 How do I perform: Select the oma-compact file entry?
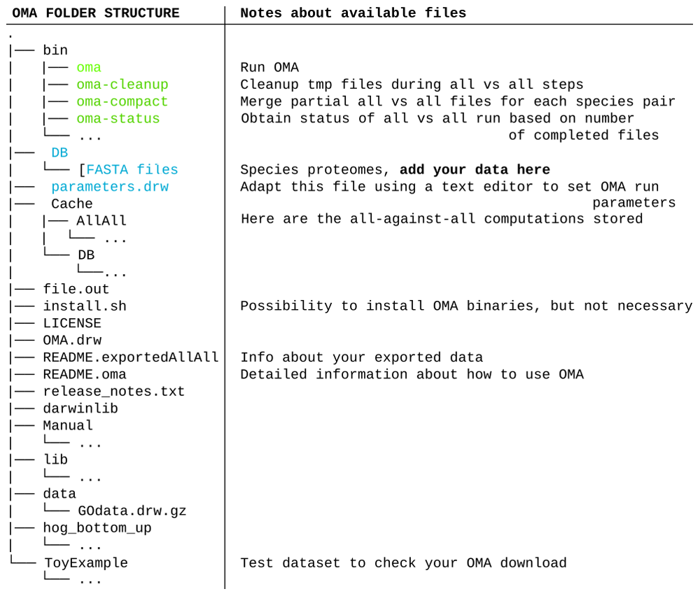[122, 101]
